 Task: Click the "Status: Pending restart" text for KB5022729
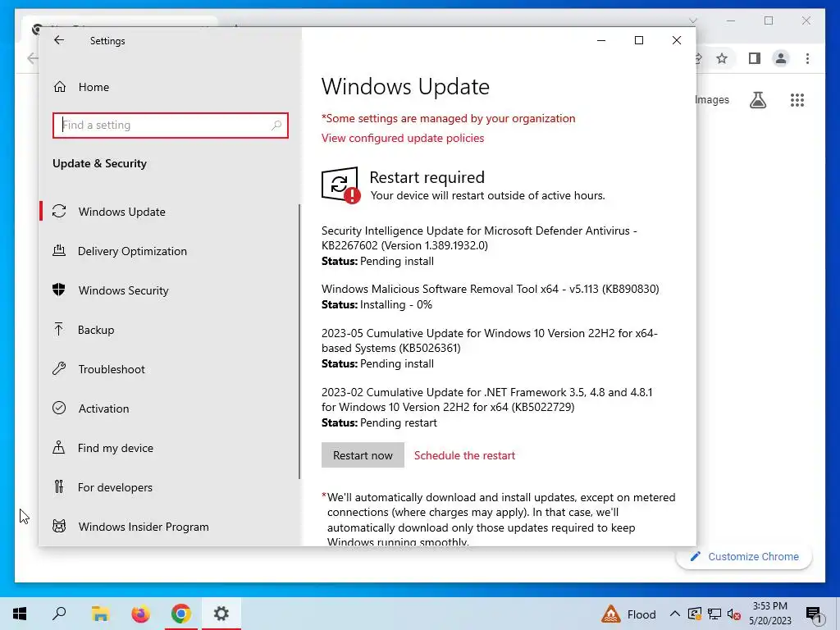pyautogui.click(x=379, y=422)
